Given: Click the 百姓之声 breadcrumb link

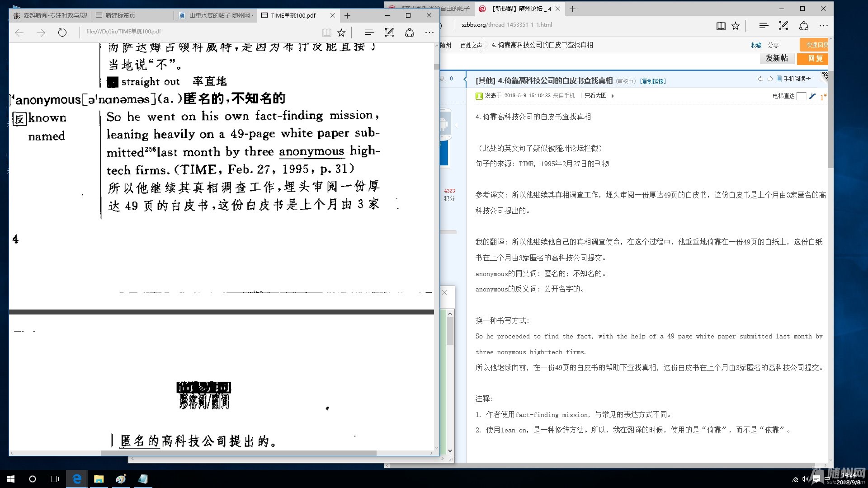Looking at the screenshot, I should 471,45.
